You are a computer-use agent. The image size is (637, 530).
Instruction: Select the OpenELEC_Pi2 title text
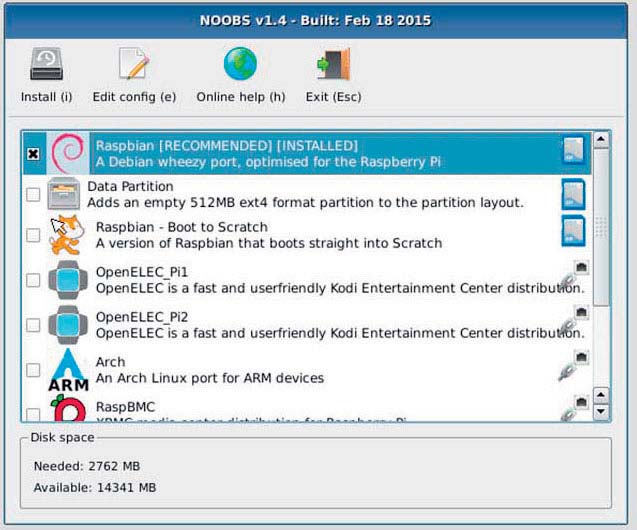(142, 317)
